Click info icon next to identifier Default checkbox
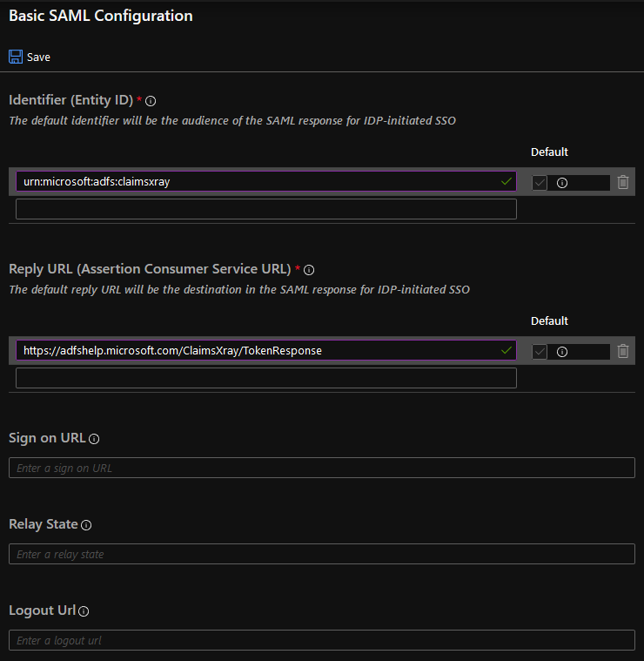644x661 pixels. click(x=561, y=183)
